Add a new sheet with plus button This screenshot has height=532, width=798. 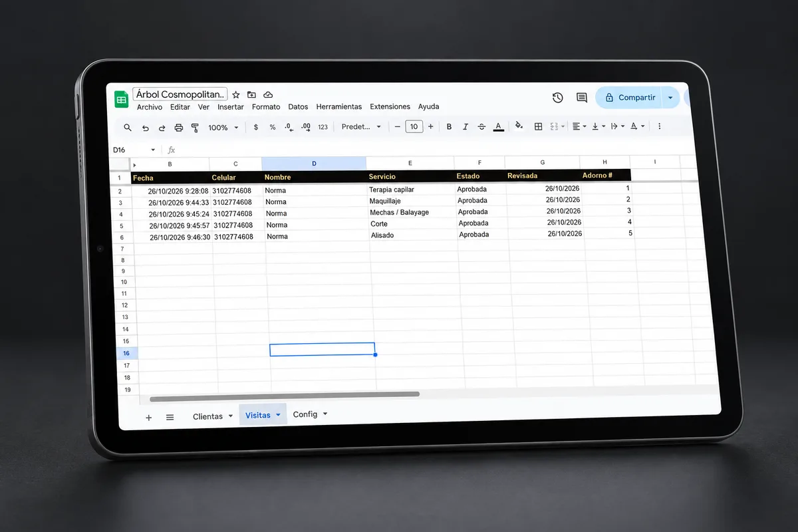[x=148, y=418]
